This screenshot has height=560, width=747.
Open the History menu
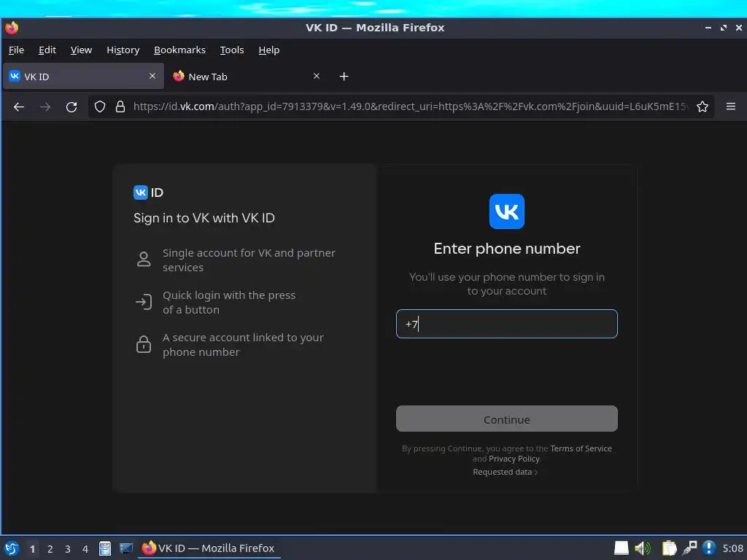[123, 50]
